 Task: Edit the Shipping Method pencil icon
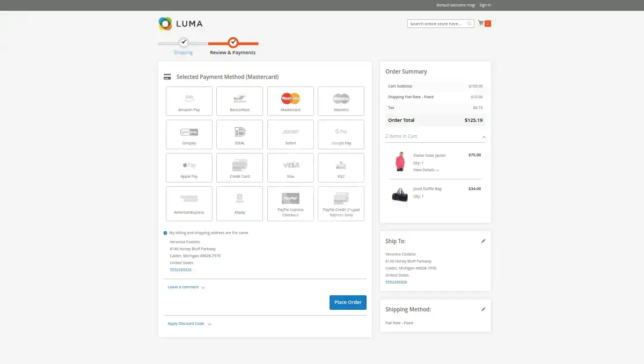click(x=483, y=310)
